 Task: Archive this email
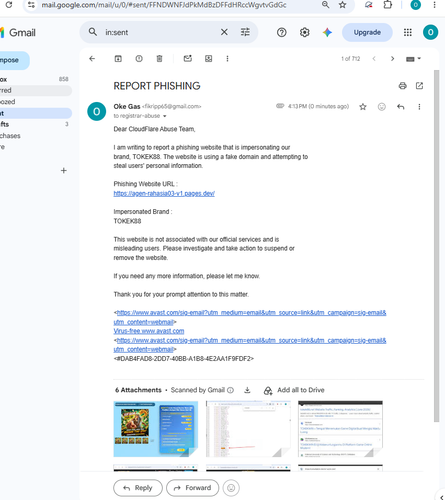tap(118, 59)
